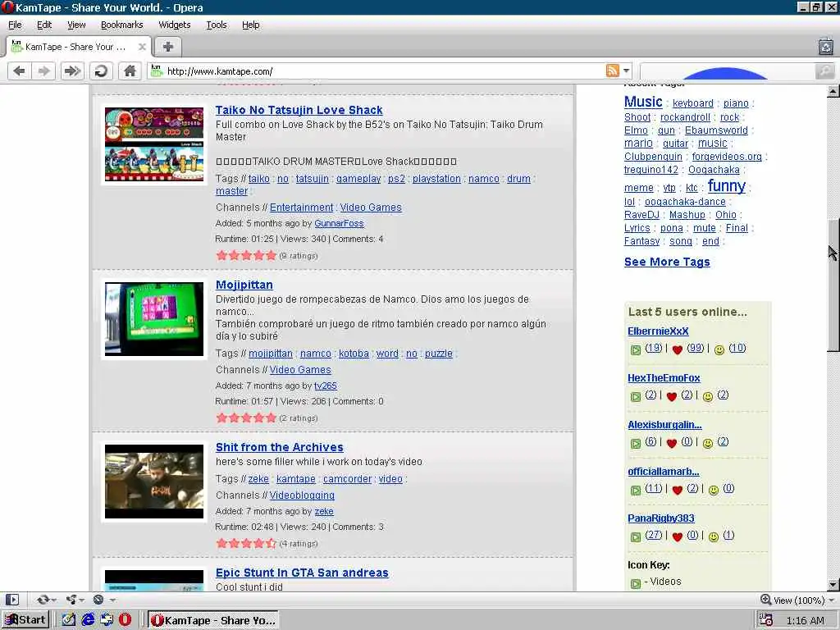Image resolution: width=840 pixels, height=630 pixels.
Task: Open the closed tabs trash icon
Action: pyautogui.click(x=825, y=47)
